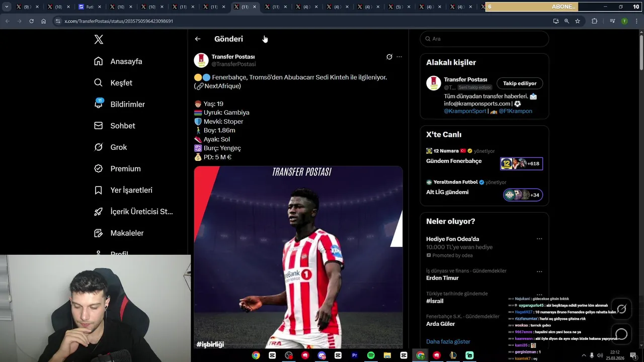Open more options for Erden Timur trend
644x362 pixels.
click(x=539, y=271)
